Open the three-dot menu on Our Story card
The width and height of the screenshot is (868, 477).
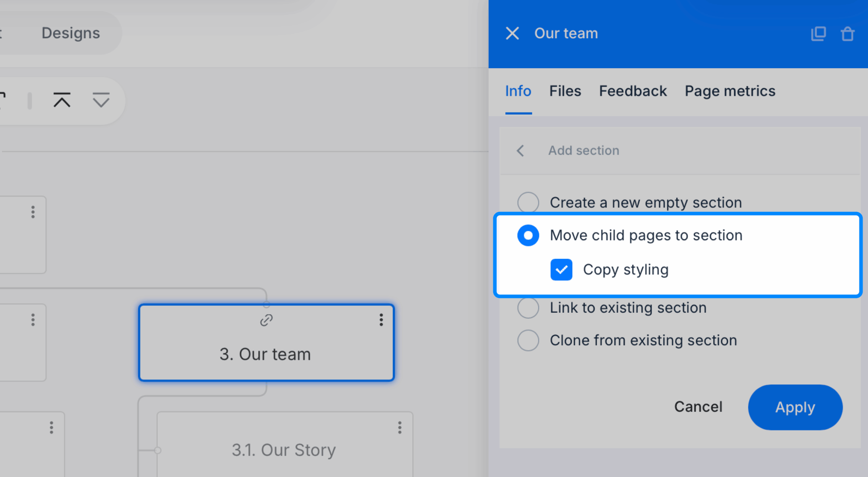400,428
